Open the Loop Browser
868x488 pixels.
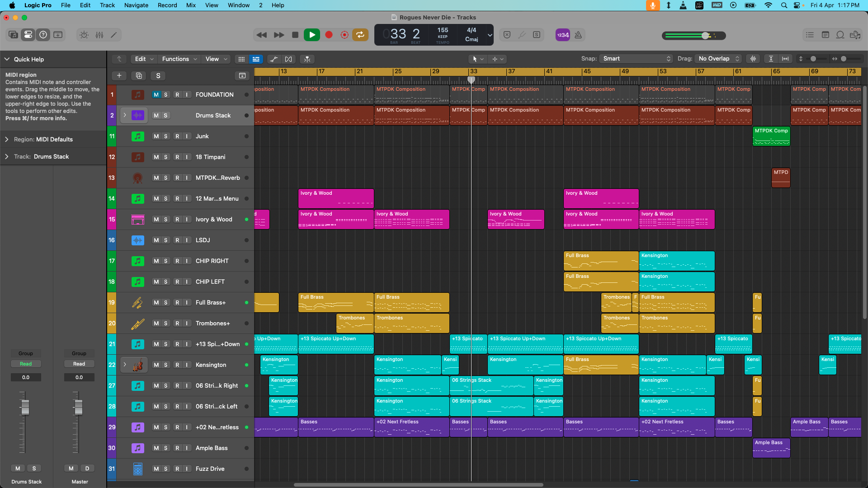(840, 35)
